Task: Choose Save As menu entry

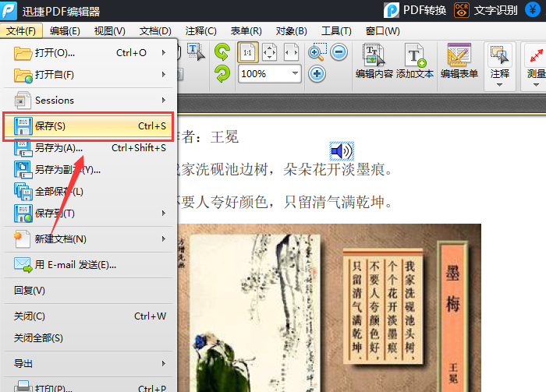Action: pos(88,148)
